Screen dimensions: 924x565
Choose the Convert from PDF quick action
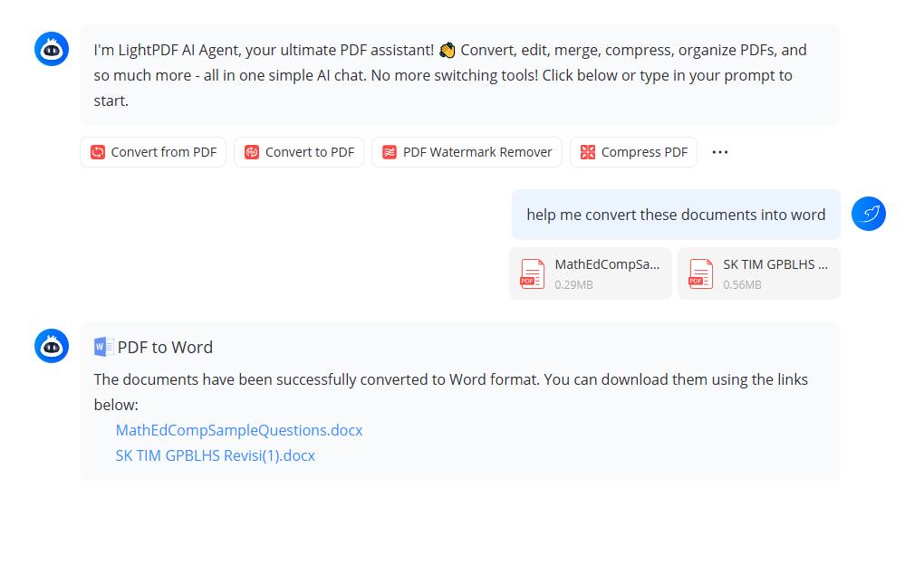pyautogui.click(x=153, y=152)
